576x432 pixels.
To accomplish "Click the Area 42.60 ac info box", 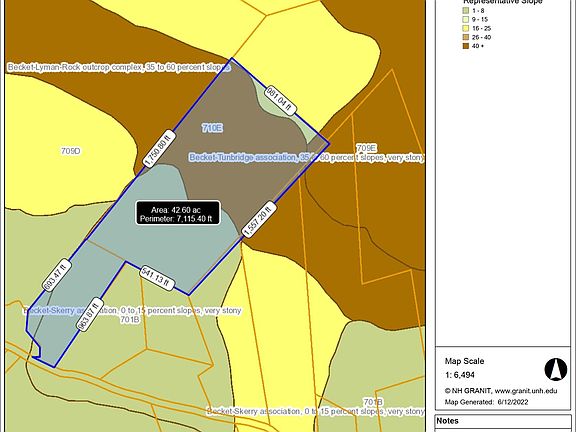I will [178, 213].
